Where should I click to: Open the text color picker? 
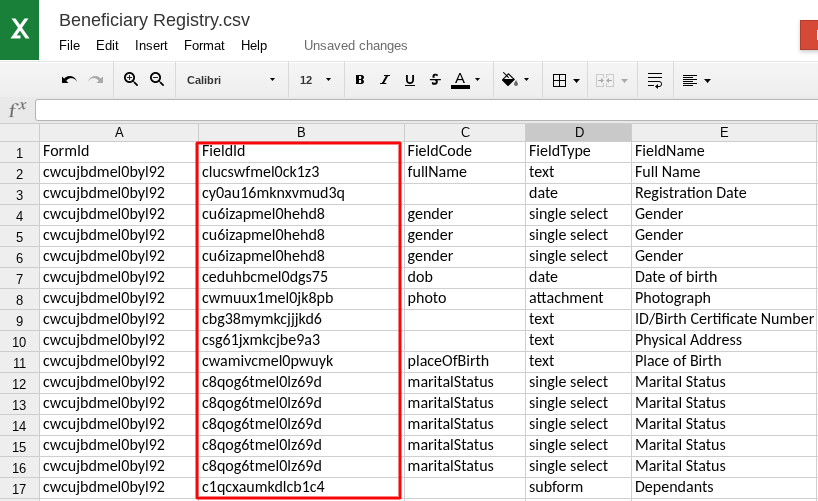pyautogui.click(x=466, y=80)
